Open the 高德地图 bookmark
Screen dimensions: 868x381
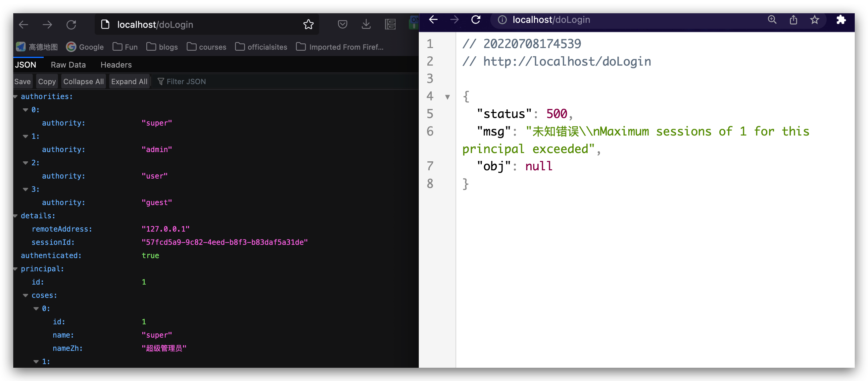point(37,47)
